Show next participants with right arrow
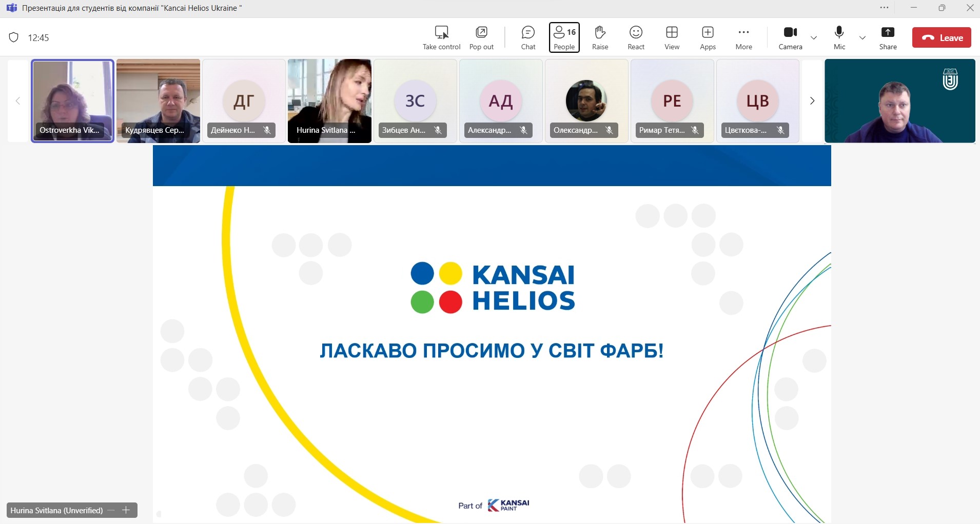Viewport: 980px width, 524px height. (x=812, y=101)
